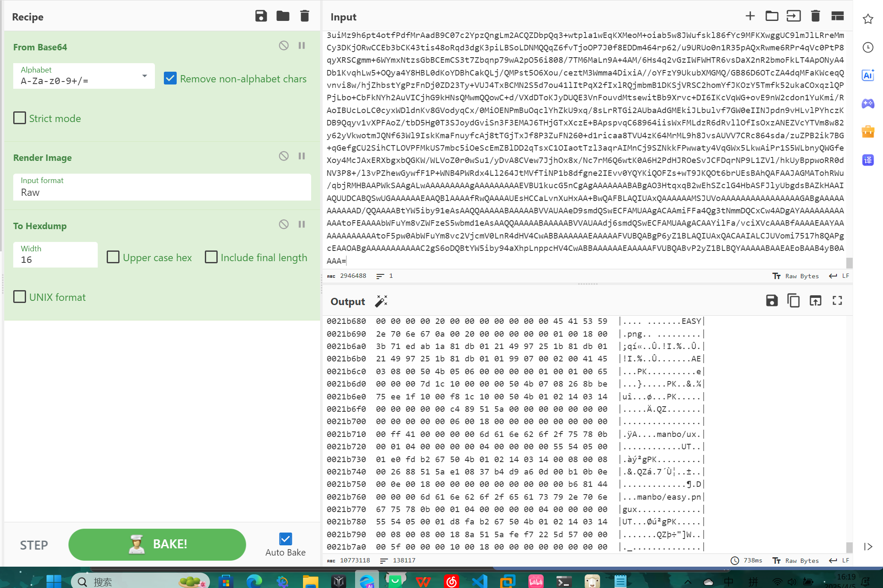Load recipe using folder icon
Image resolution: width=883 pixels, height=588 pixels.
[x=283, y=16]
